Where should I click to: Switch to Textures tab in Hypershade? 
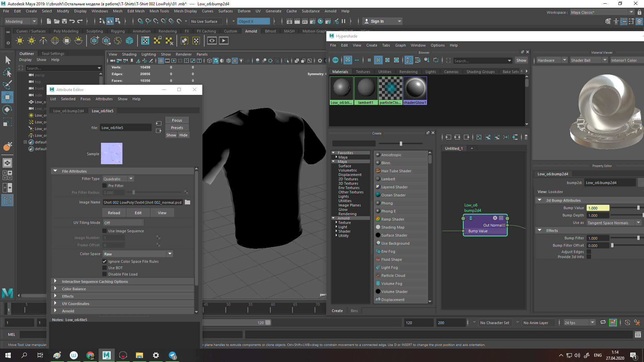click(363, 72)
